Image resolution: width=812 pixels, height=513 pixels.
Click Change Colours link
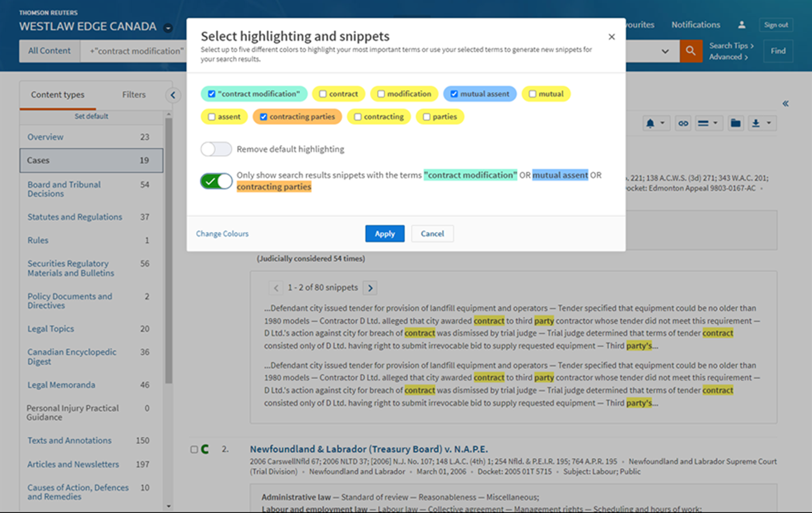[222, 234]
